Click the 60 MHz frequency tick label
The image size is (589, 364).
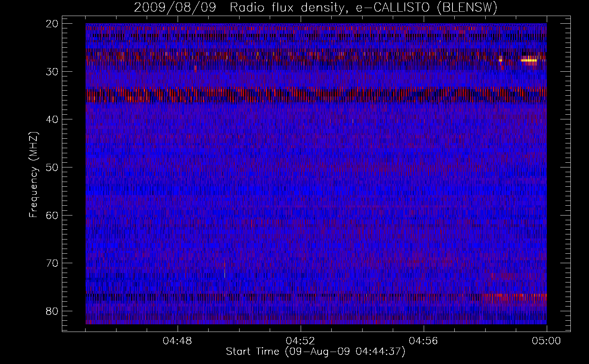52,215
